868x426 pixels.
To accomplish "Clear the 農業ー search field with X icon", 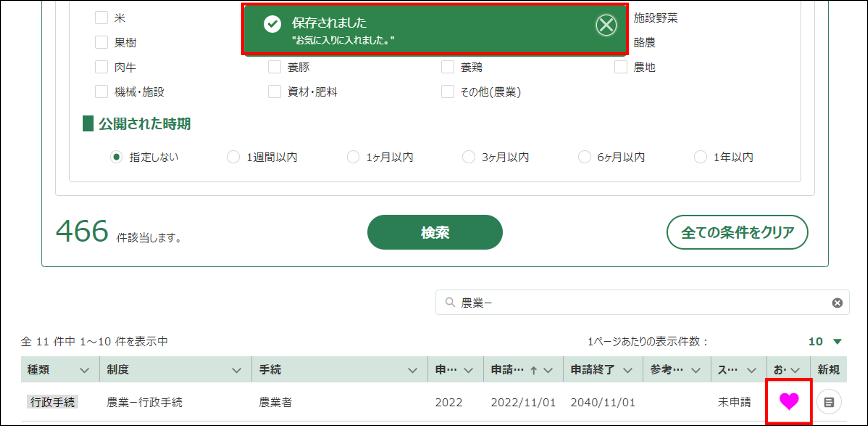I will click(837, 303).
